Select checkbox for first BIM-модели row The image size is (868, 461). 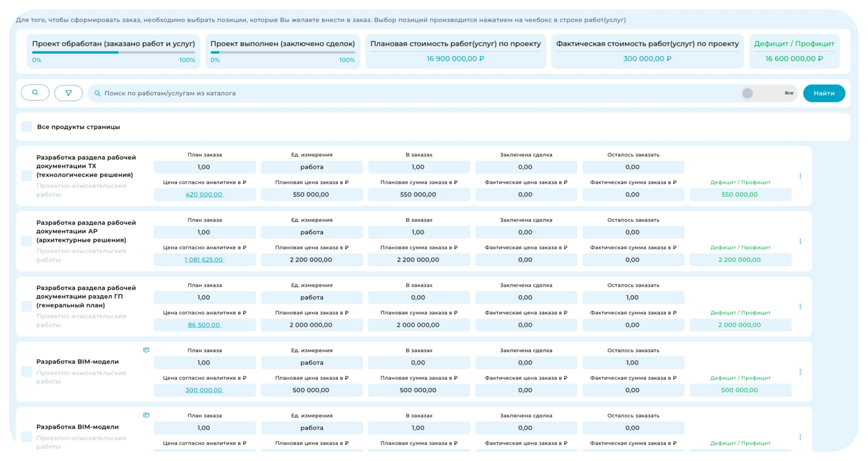tap(27, 372)
